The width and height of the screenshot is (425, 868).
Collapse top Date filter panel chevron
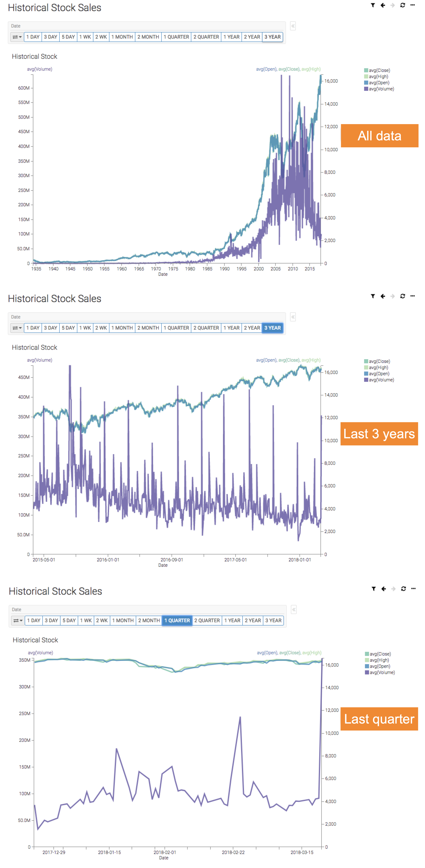(x=293, y=26)
